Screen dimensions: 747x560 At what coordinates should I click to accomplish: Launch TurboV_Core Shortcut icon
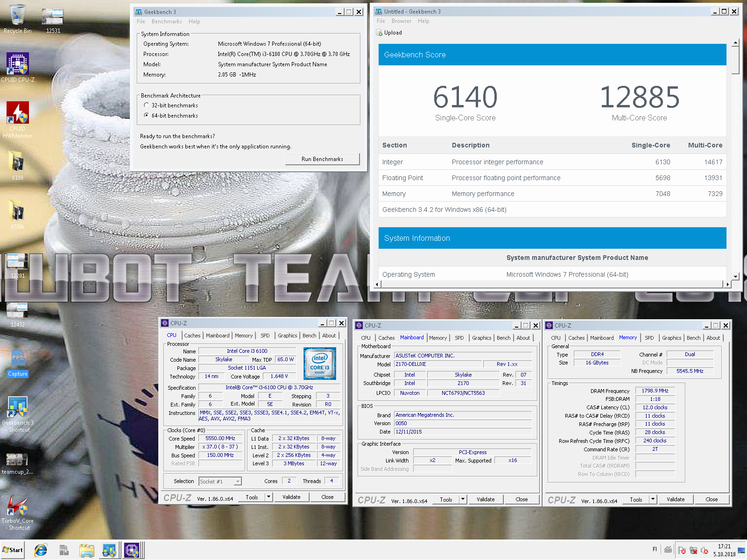(18, 512)
